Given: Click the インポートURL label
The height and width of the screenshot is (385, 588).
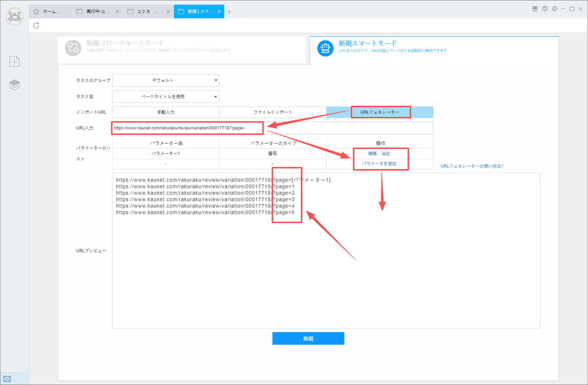Looking at the screenshot, I should [91, 112].
